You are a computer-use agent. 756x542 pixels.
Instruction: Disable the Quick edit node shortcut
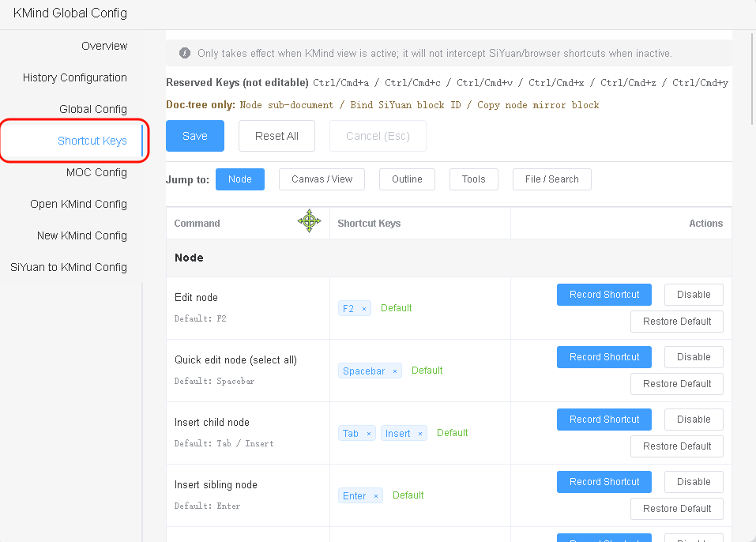694,357
